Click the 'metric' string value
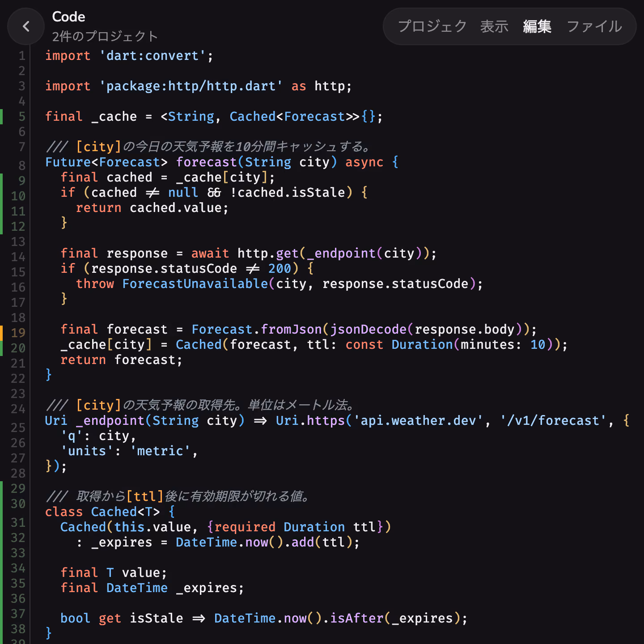 (x=160, y=451)
